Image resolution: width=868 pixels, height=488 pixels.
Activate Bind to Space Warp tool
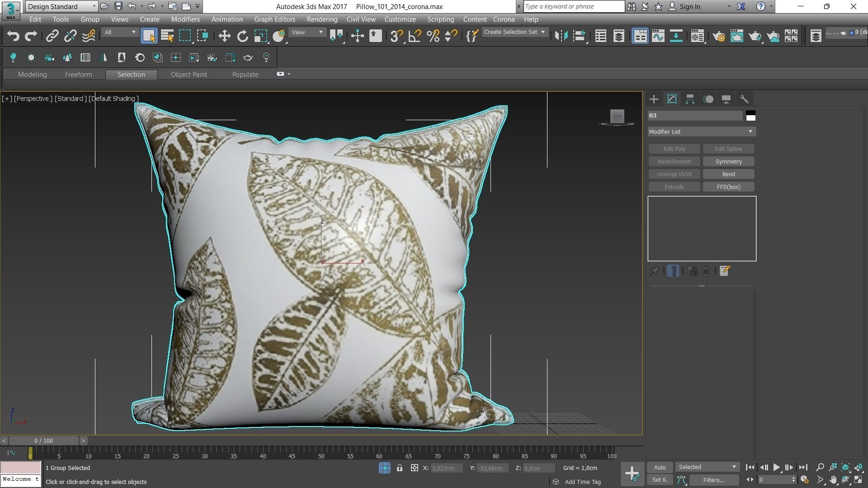point(89,36)
